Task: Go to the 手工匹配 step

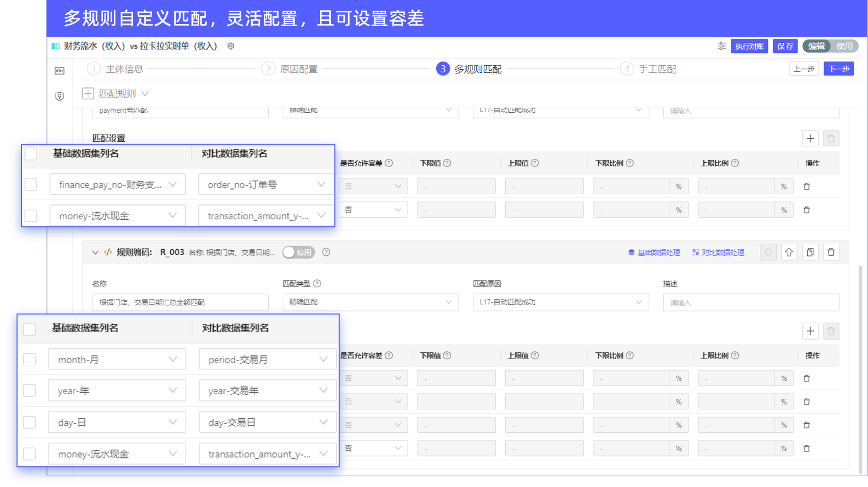Action: (657, 69)
